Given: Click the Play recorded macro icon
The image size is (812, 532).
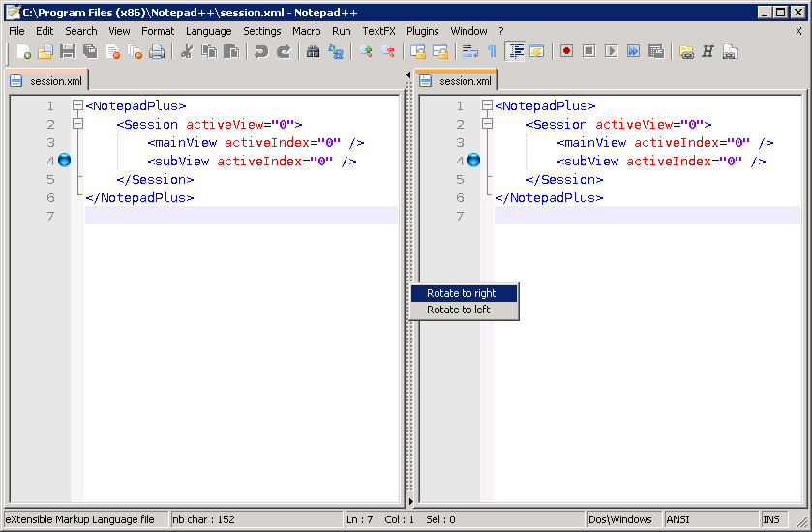Looking at the screenshot, I should point(611,51).
